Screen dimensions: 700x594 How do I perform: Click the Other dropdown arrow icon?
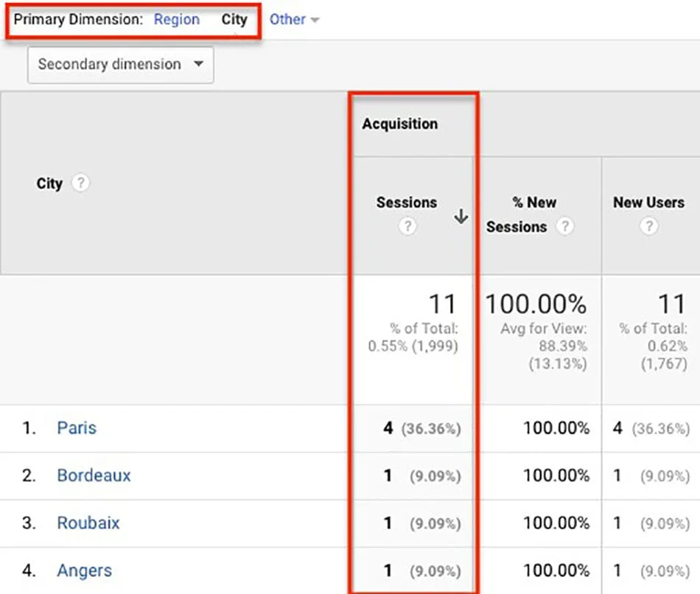click(x=315, y=20)
